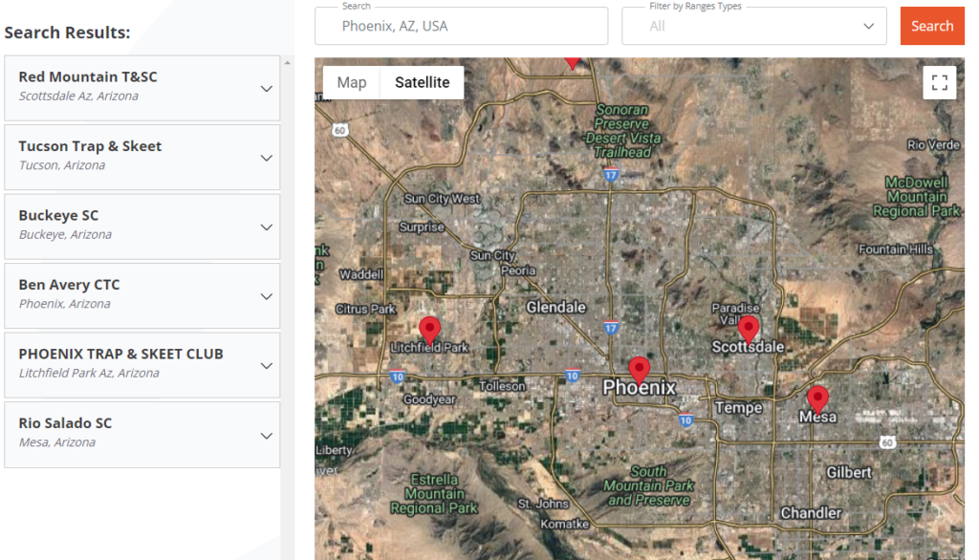Click McDowell Mountain Regional Park label
Image resolution: width=979 pixels, height=560 pixels.
(x=917, y=197)
